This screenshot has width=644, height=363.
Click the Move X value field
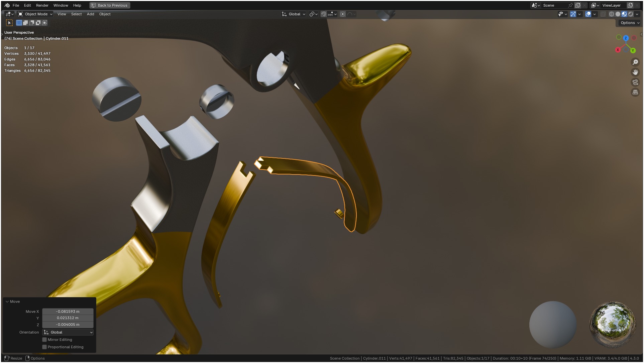coord(68,312)
